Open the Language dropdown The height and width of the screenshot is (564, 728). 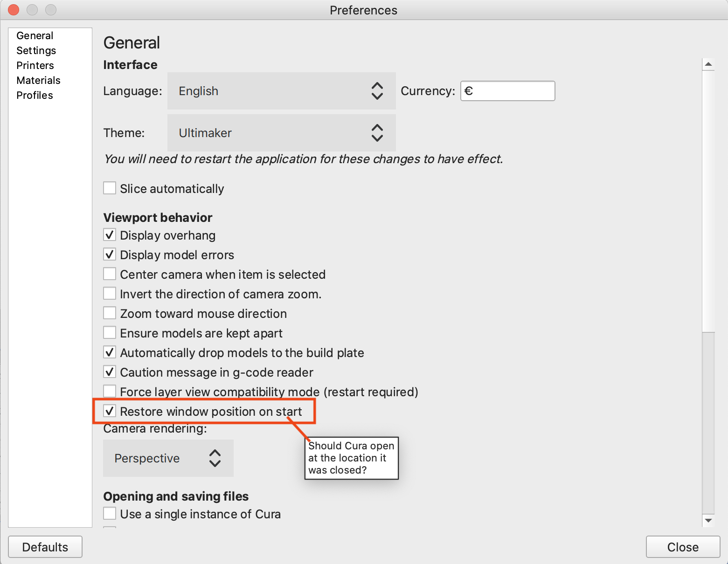coord(281,91)
